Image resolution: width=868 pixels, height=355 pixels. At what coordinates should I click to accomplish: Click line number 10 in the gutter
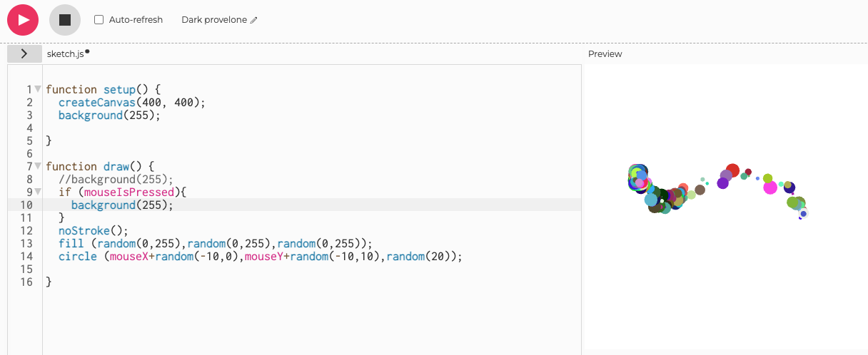[26, 205]
